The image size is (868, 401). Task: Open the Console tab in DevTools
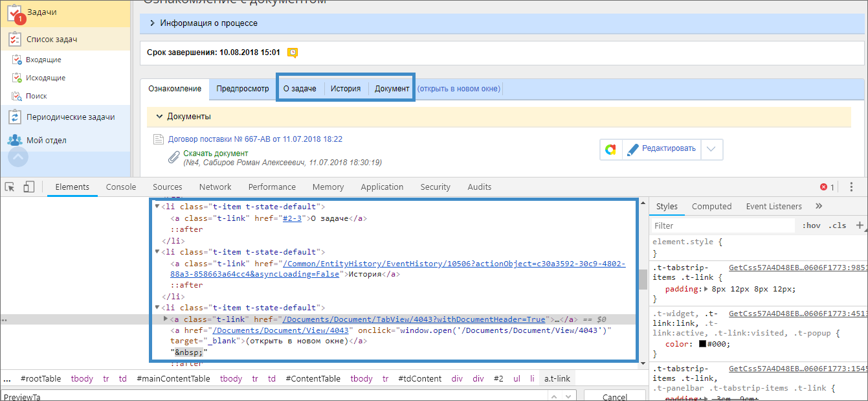point(121,187)
